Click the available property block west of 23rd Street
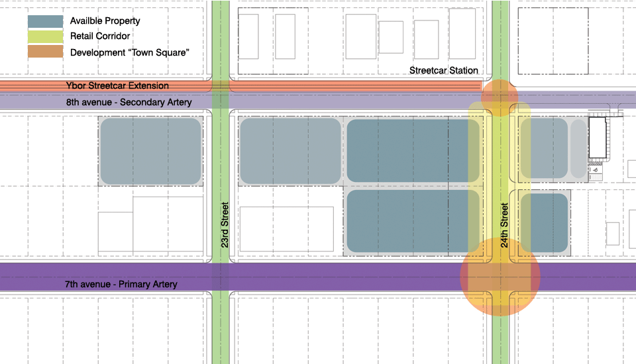The height and width of the screenshot is (364, 636). tap(151, 151)
